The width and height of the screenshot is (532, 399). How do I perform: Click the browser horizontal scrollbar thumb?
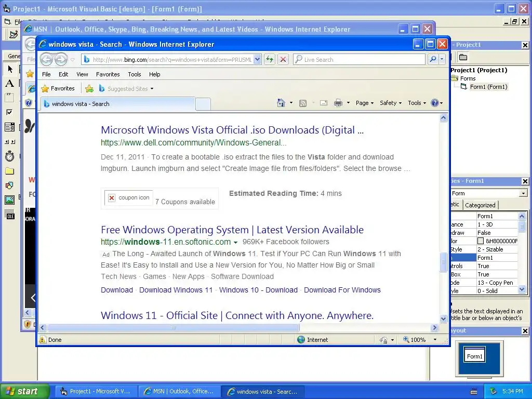[174, 328]
